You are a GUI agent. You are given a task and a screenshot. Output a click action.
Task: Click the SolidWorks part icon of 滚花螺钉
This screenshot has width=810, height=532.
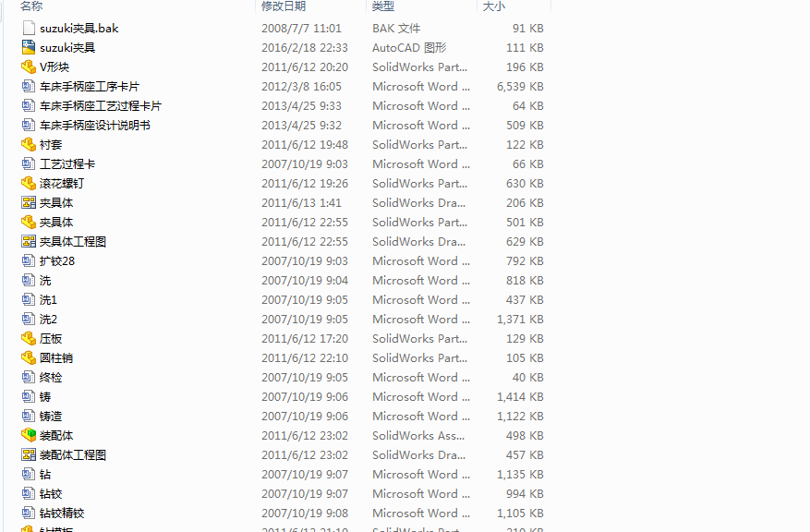click(29, 184)
